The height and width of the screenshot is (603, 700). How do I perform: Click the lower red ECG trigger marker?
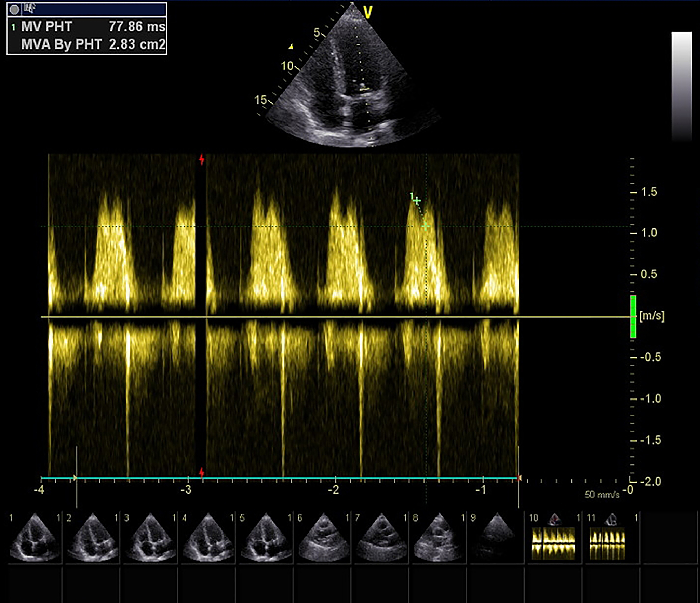click(x=202, y=473)
